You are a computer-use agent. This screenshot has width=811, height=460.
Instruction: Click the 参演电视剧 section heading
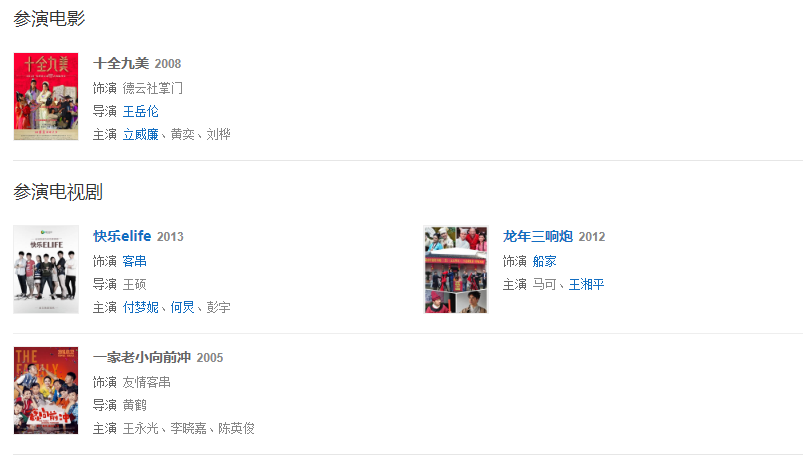click(58, 192)
